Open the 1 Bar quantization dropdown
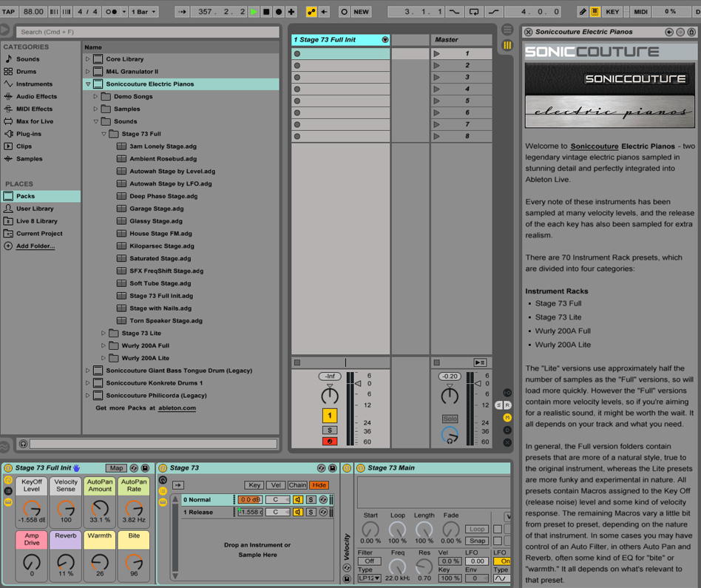The height and width of the screenshot is (588, 701). [144, 12]
